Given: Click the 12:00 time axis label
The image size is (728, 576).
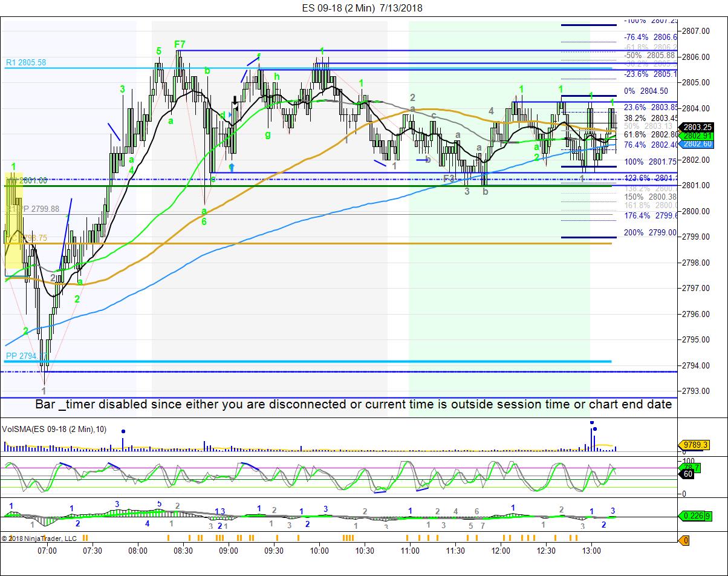Looking at the screenshot, I should [x=501, y=550].
